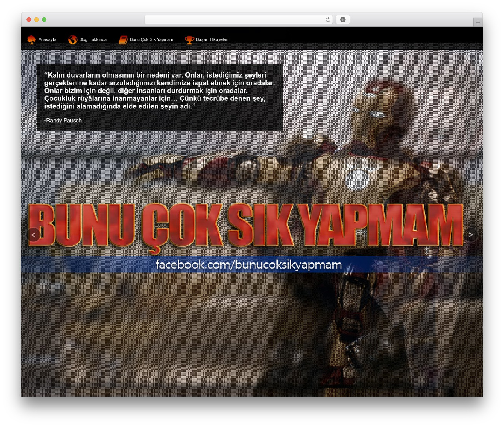Viewport: 504px width, 427px height.
Task: Open the Blog Hakkında menu item
Action: 93,39
